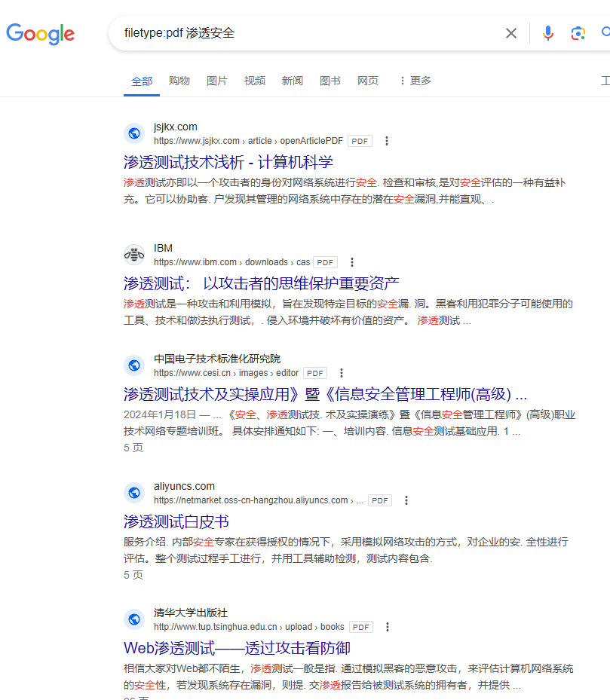Screen dimensions: 610x700
Task: Switch to the 视频 tab
Action: [255, 81]
